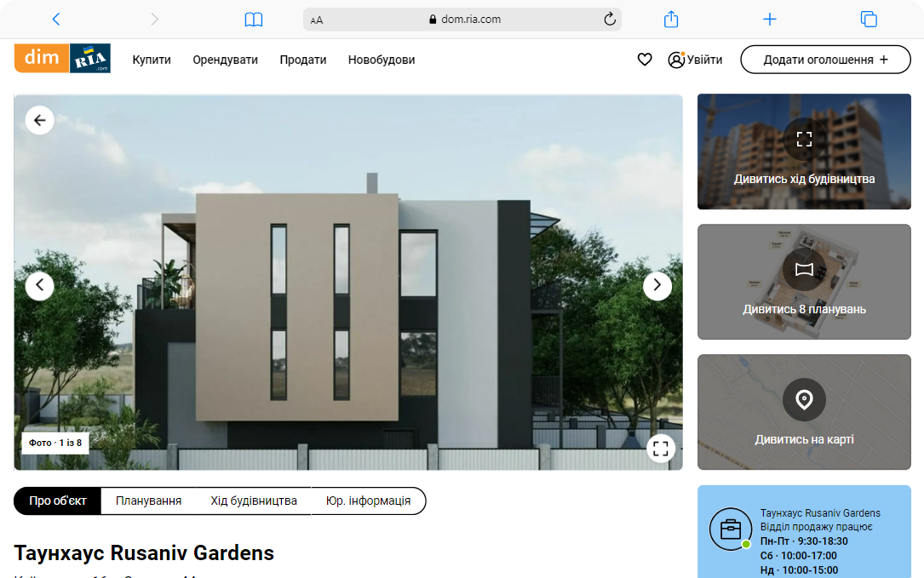
Task: Show next photo with right chevron
Action: point(657,286)
